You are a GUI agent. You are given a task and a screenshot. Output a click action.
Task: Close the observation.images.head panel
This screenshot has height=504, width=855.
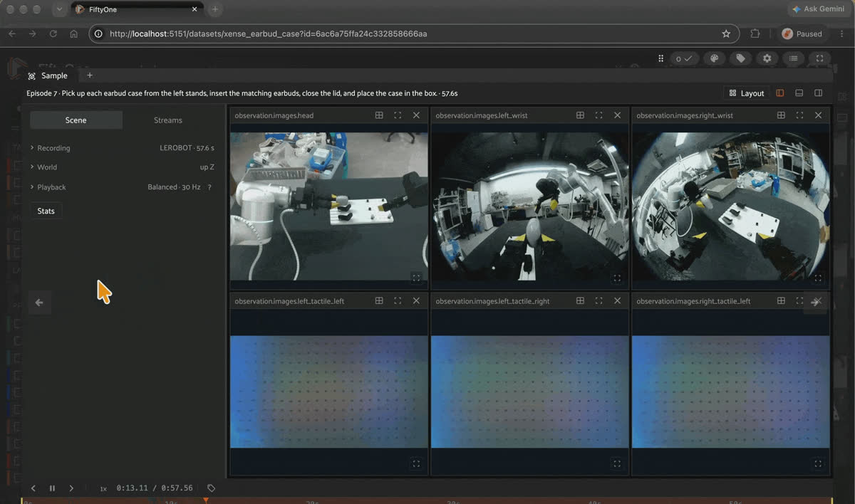[416, 115]
